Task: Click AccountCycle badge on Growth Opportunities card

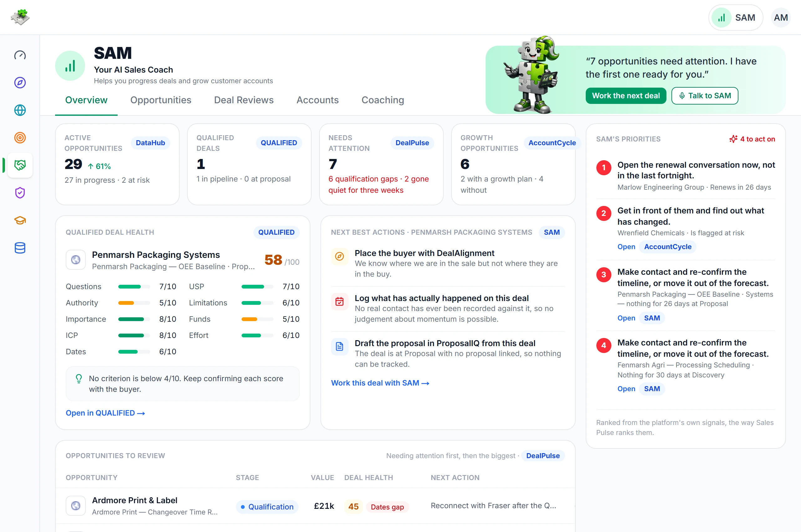Action: (552, 143)
